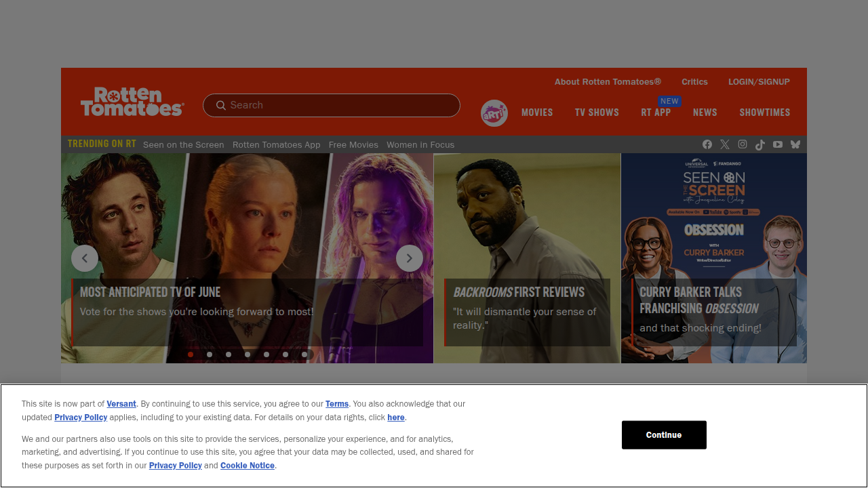Image resolution: width=868 pixels, height=488 pixels.
Task: Open the Terms link in notice
Action: coord(337,404)
